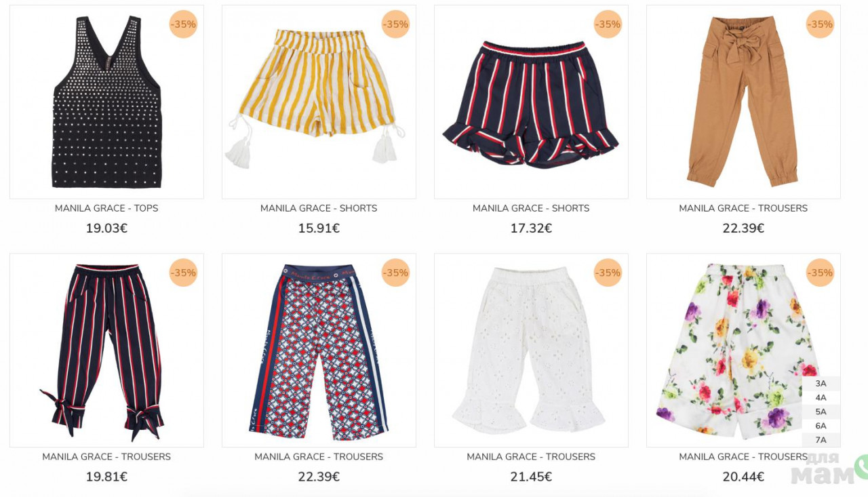Image resolution: width=868 pixels, height=497 pixels.
Task: Open the navy striped tie-cuff trousers image
Action: coord(106,351)
